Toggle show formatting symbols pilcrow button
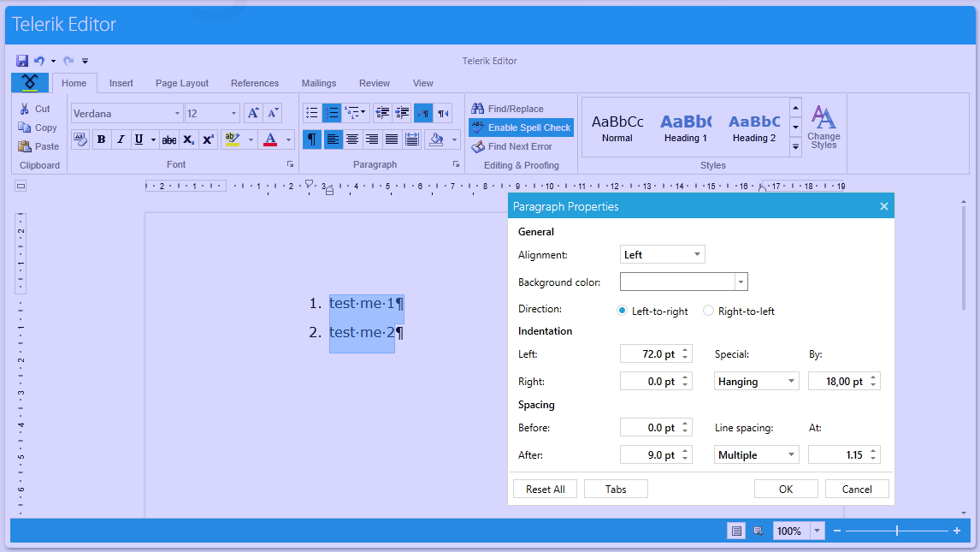This screenshot has width=980, height=552. coord(312,139)
